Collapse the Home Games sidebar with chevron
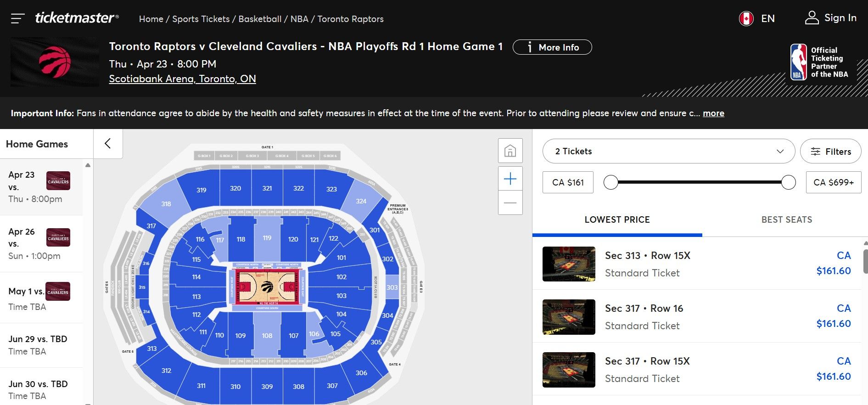This screenshot has height=405, width=868. click(x=108, y=143)
